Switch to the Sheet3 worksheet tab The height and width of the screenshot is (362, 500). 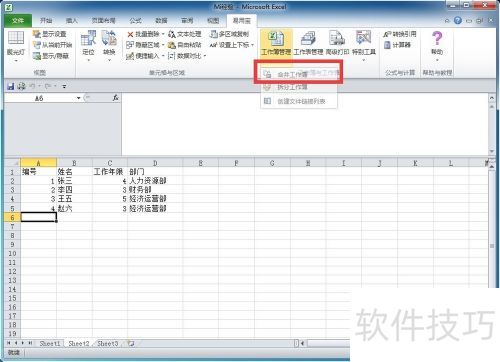pos(108,343)
